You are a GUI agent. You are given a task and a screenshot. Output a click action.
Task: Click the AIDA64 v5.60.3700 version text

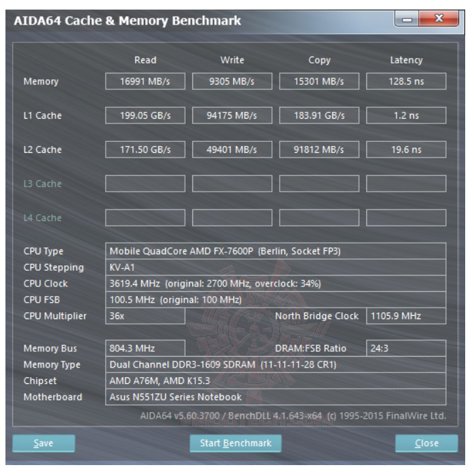click(293, 415)
